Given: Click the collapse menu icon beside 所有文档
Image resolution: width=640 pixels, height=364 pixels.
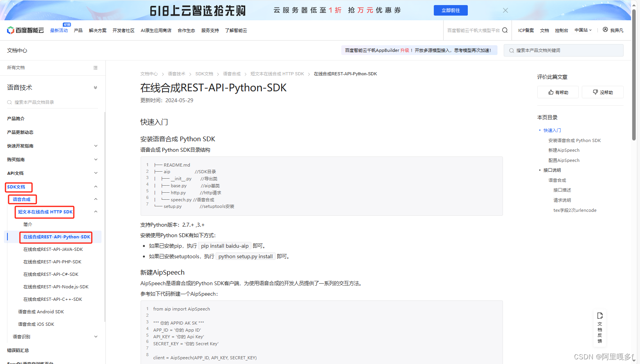Looking at the screenshot, I should (95, 67).
